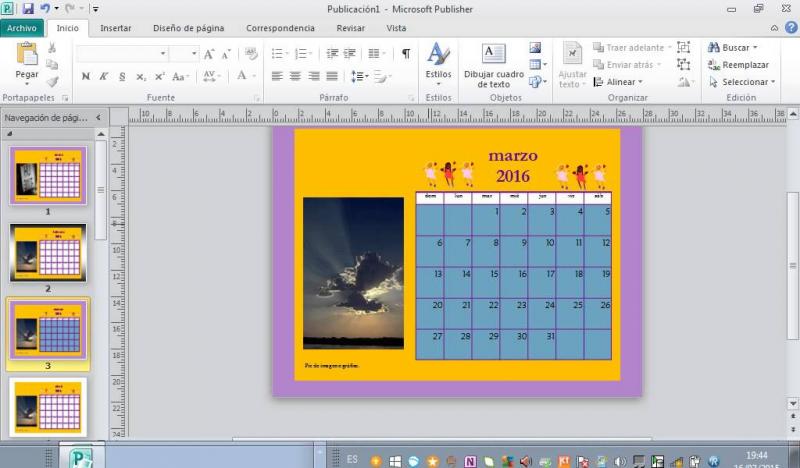Click the Ungroup objects icon in Organizar
This screenshot has width=800, height=468.
(x=684, y=64)
